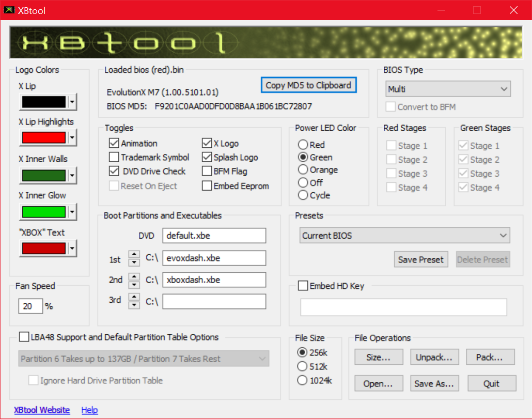Increase the 3rd boot partition letter

pos(134,297)
